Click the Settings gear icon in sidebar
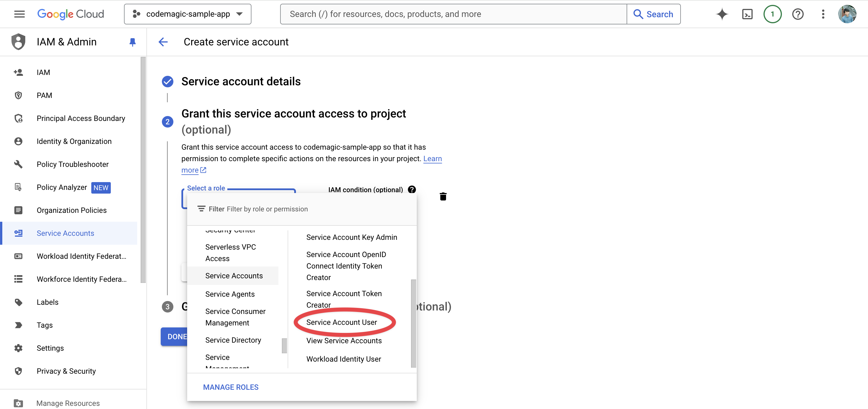The height and width of the screenshot is (409, 868). [18, 348]
